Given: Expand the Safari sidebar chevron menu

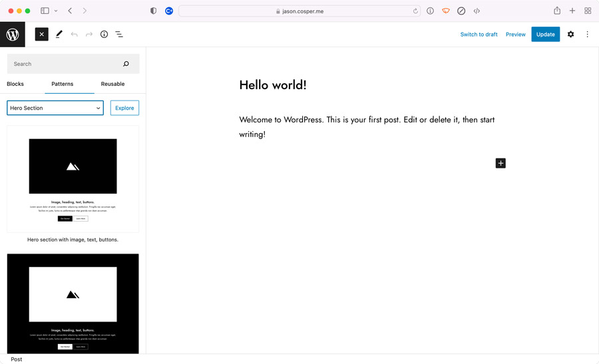Looking at the screenshot, I should tap(56, 11).
